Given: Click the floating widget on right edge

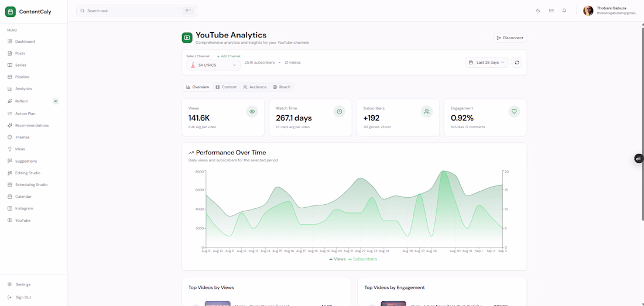Looking at the screenshot, I should point(639,159).
